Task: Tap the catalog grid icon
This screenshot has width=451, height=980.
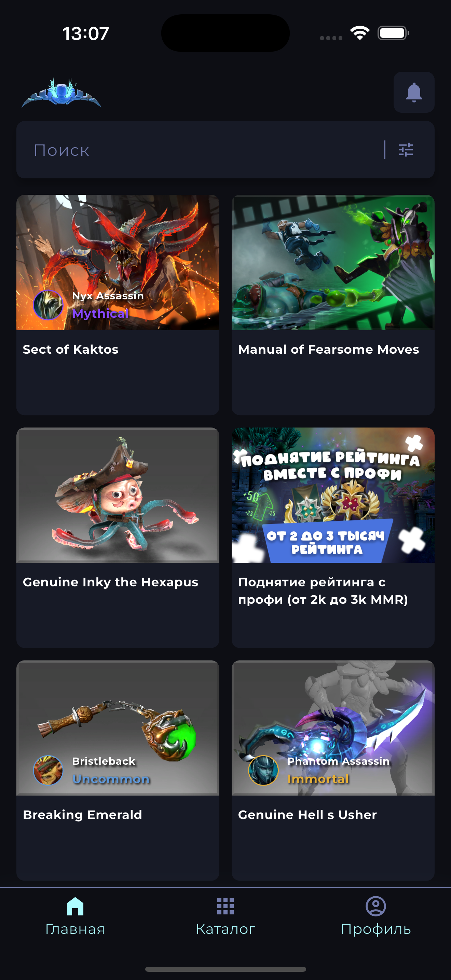Action: coord(225,906)
